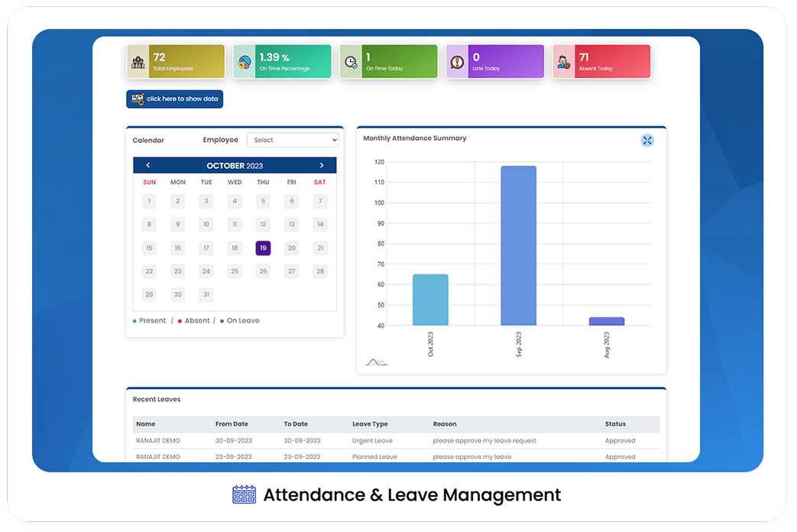Click the Sep 2023 bar in chart

[518, 245]
